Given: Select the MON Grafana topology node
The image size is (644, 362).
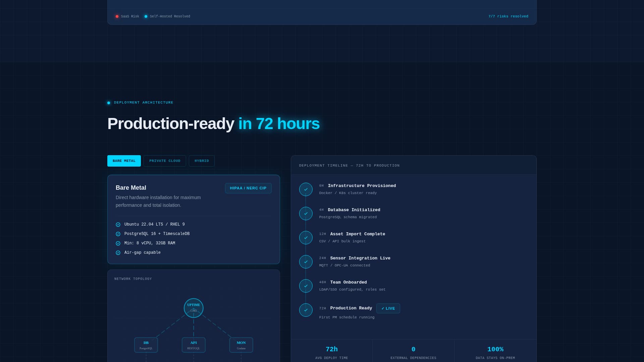Looking at the screenshot, I should point(241,345).
